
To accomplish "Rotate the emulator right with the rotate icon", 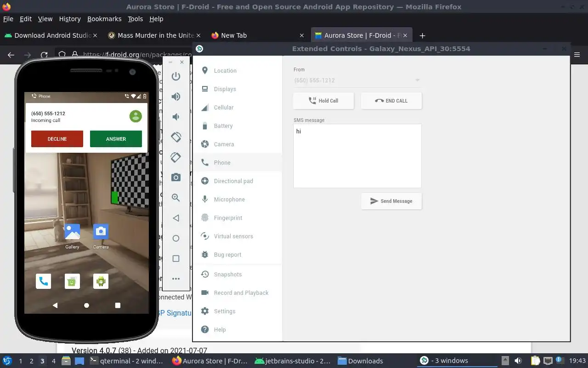I will (x=176, y=157).
